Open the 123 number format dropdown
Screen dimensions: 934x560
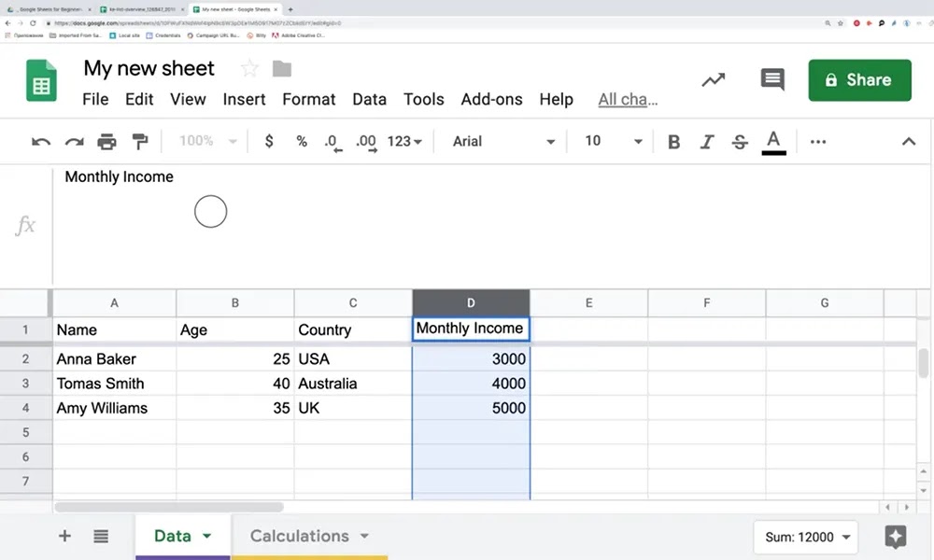(x=404, y=141)
